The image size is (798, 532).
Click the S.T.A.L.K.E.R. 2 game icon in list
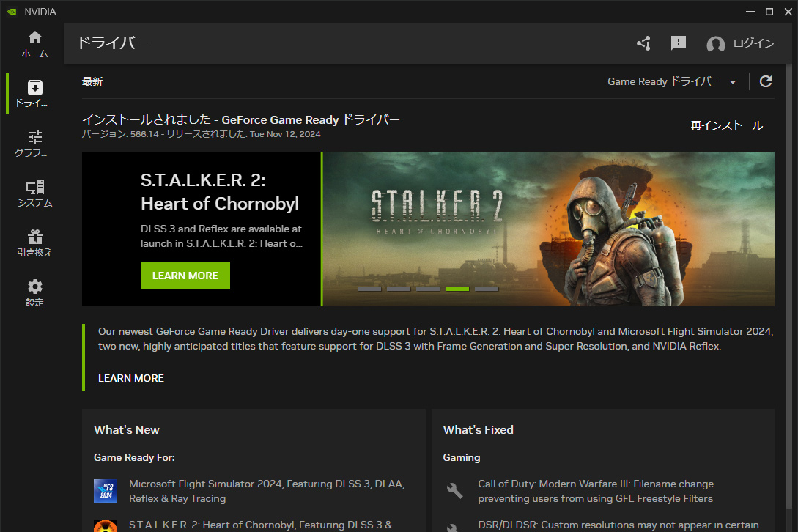click(x=106, y=526)
